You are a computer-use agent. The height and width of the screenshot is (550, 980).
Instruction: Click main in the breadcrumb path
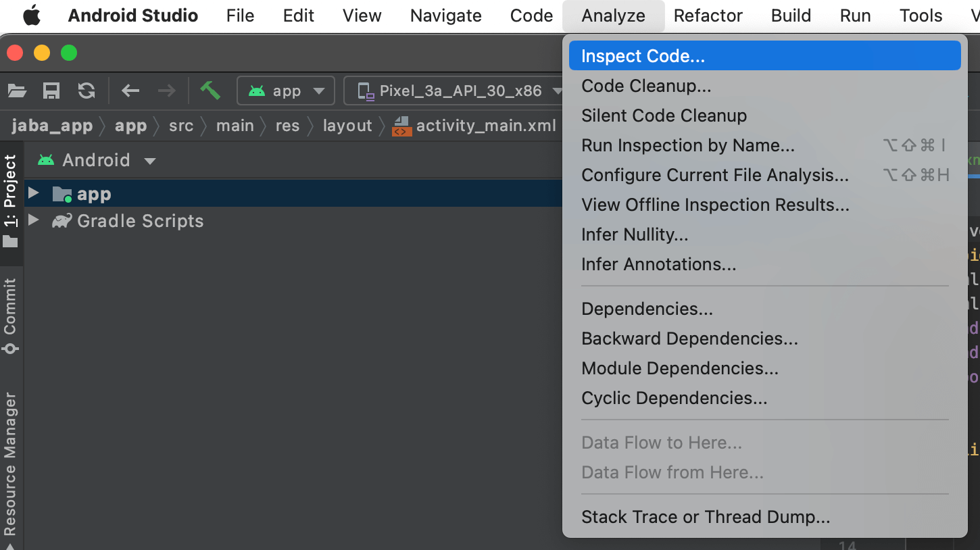tap(235, 126)
